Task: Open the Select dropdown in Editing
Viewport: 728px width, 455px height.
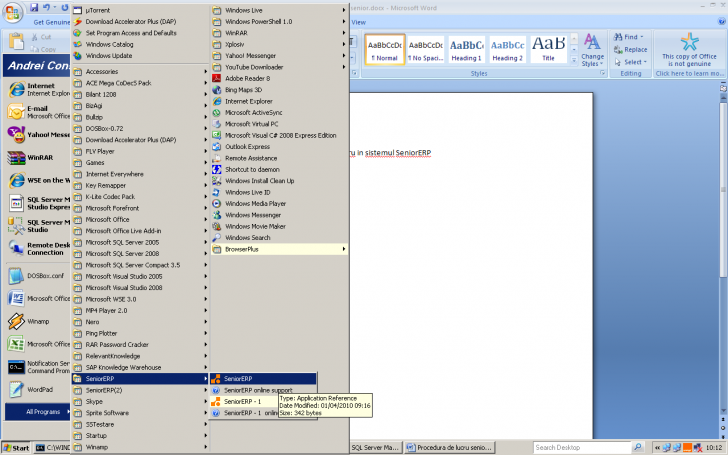Action: pos(630,62)
